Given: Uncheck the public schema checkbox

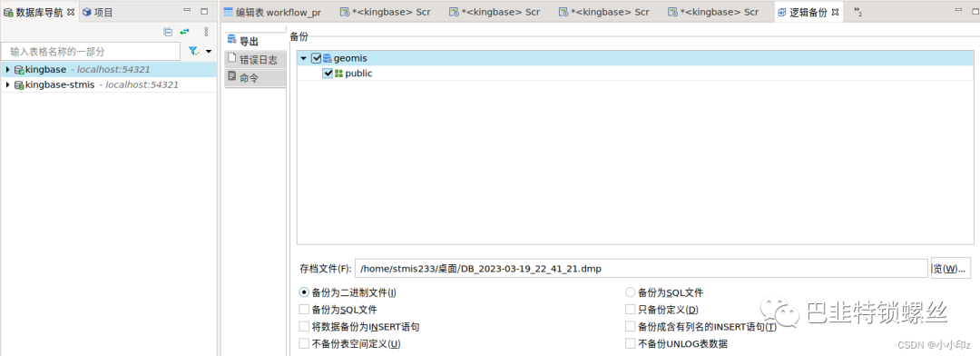Looking at the screenshot, I should (328, 74).
